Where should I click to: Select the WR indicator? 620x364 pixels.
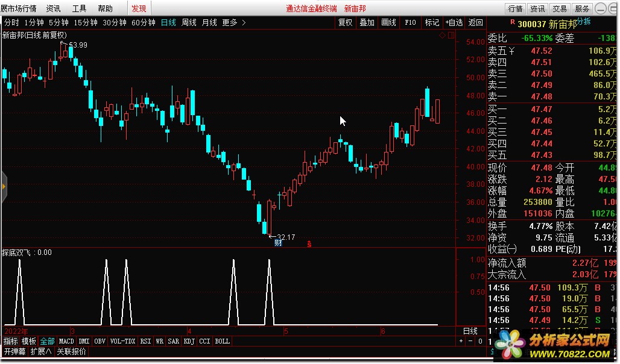click(160, 341)
